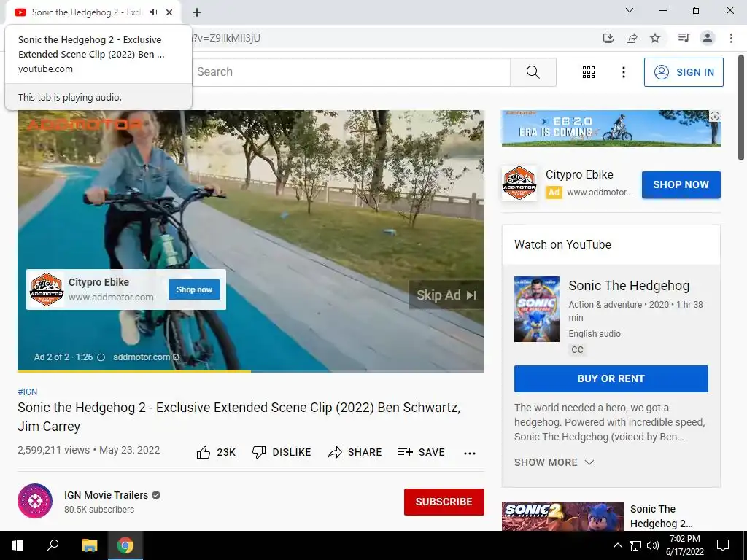This screenshot has width=747, height=560.
Task: Click the magnifier search button
Action: click(533, 72)
